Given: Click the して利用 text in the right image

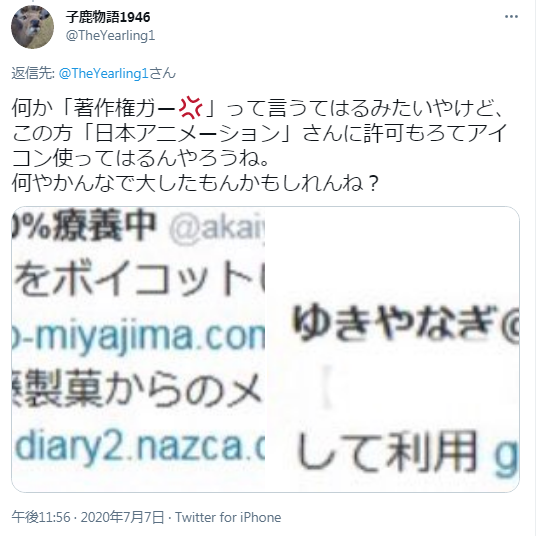Looking at the screenshot, I should [x=386, y=452].
